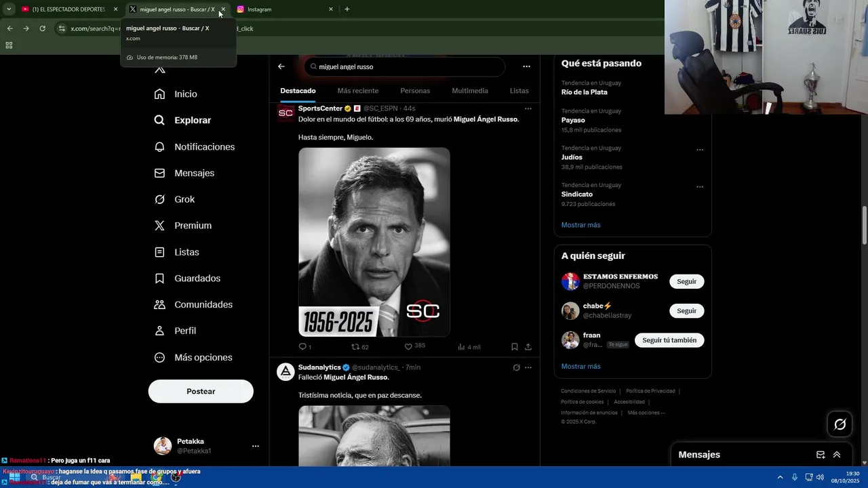Reload the page in browser
This screenshot has width=868, height=488.
(x=42, y=28)
